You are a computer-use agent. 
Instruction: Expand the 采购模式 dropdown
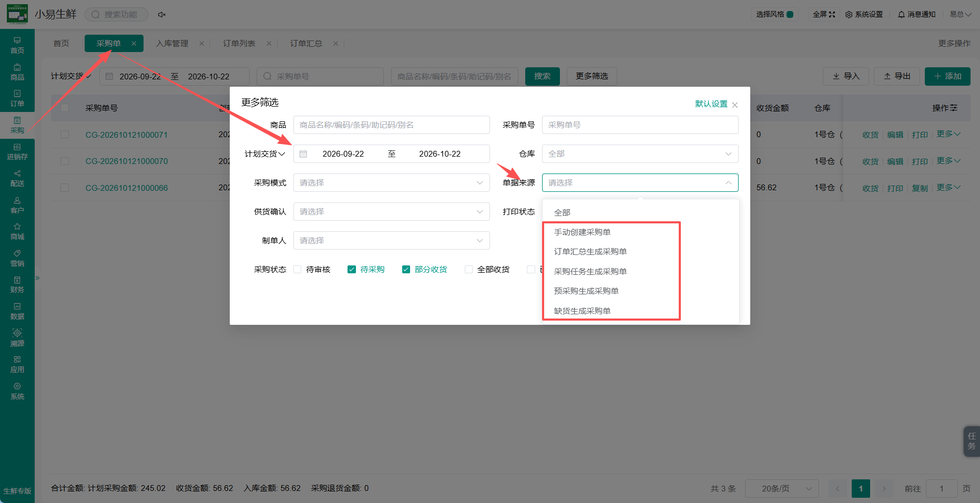tap(392, 183)
